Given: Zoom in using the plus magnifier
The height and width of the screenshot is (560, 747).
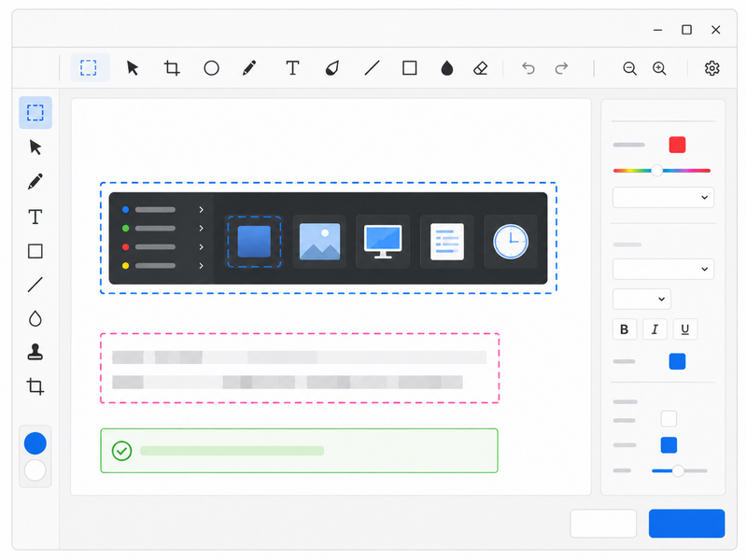Looking at the screenshot, I should point(659,68).
